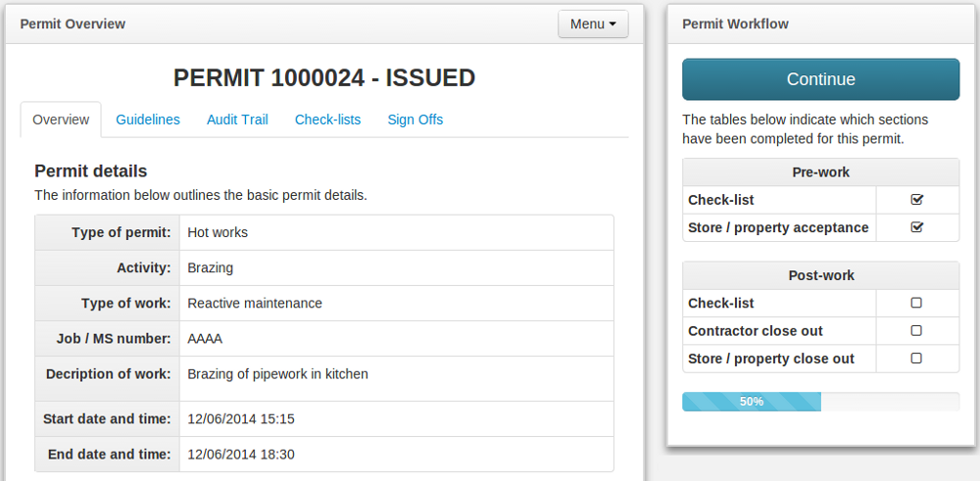This screenshot has width=980, height=481.
Task: Open the Menu dropdown button
Action: coord(592,24)
